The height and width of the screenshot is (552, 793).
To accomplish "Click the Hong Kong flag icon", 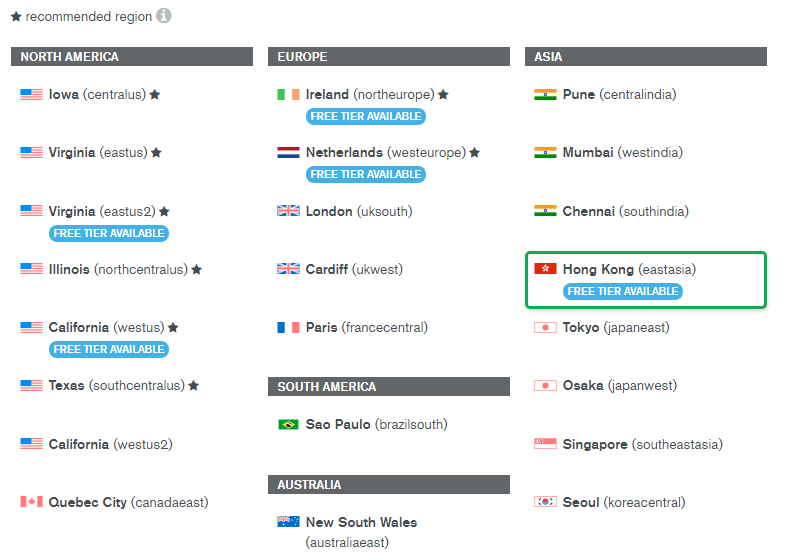I will (x=545, y=269).
